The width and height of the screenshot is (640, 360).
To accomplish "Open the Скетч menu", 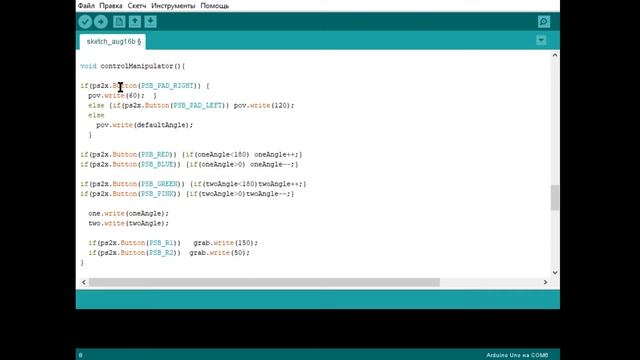I will pos(137,6).
